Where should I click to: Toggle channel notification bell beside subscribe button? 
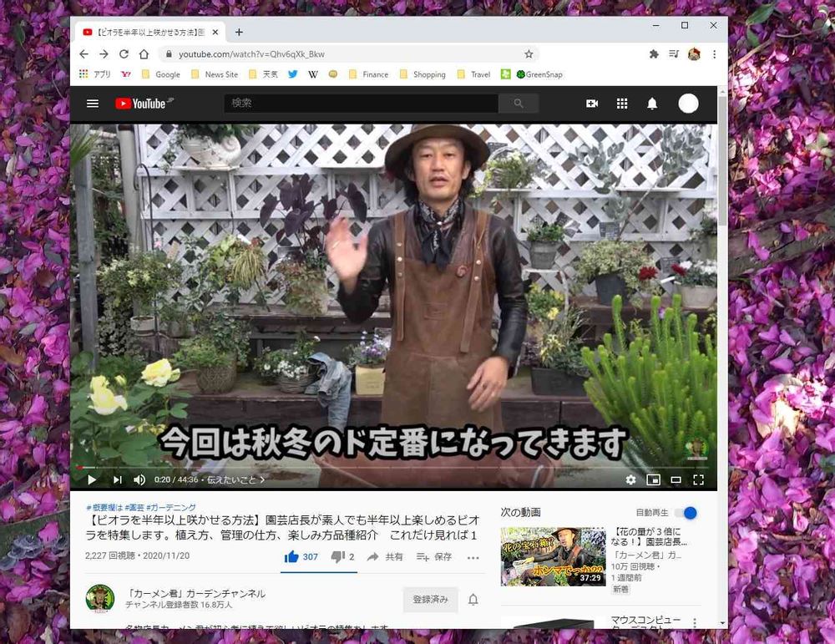point(473,600)
